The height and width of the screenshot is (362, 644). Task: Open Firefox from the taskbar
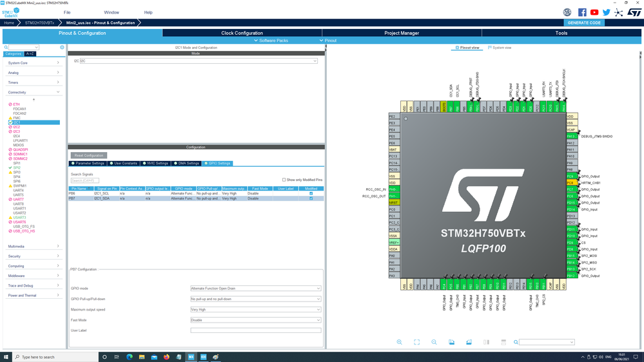166,357
